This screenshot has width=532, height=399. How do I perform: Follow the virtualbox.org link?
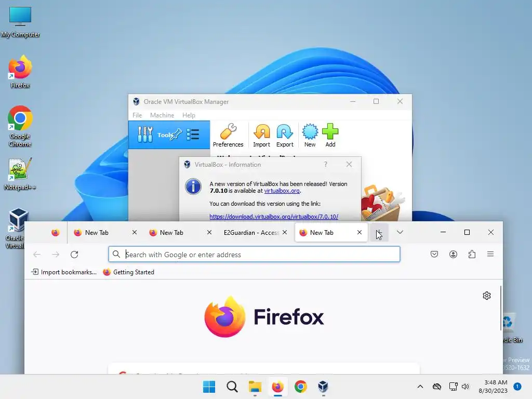(282, 191)
